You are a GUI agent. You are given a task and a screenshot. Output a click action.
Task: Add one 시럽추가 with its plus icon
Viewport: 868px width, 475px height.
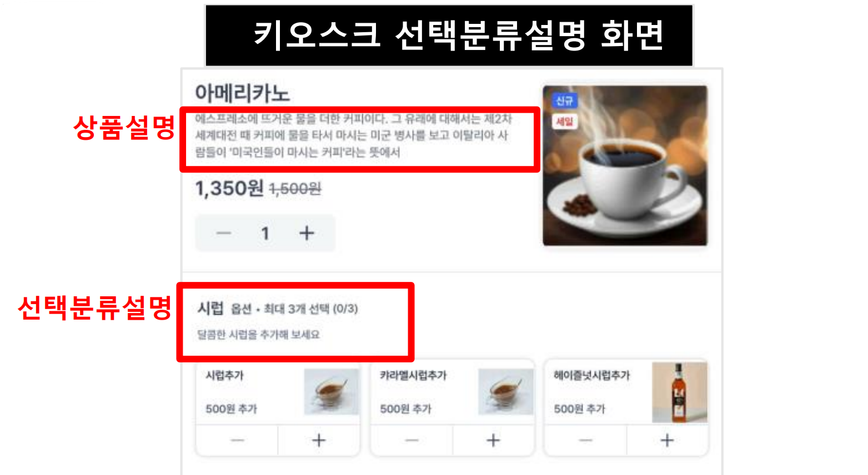tap(319, 441)
